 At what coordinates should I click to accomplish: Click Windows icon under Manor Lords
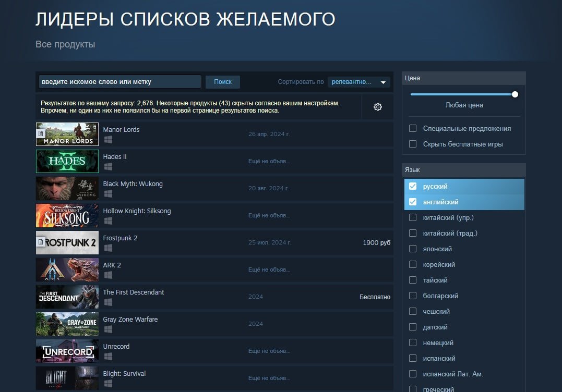pos(108,140)
